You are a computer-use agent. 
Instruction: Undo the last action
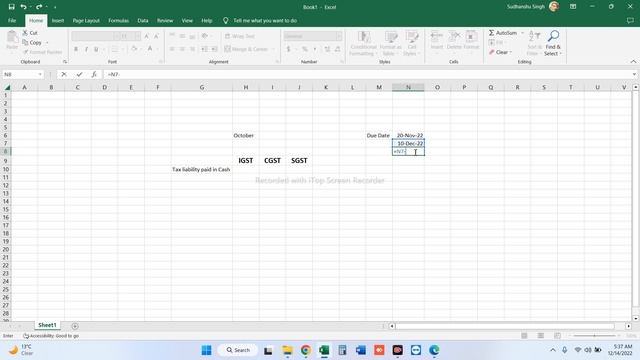click(x=24, y=7)
